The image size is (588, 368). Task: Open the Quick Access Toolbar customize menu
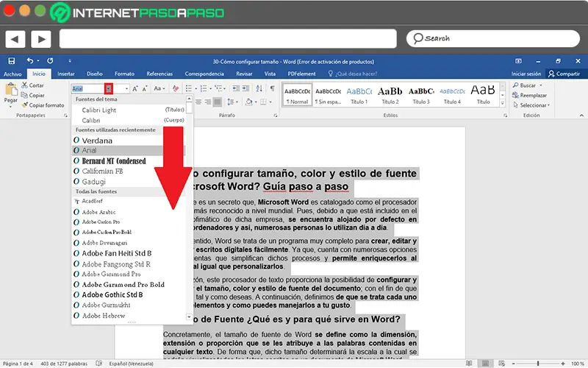[70, 61]
